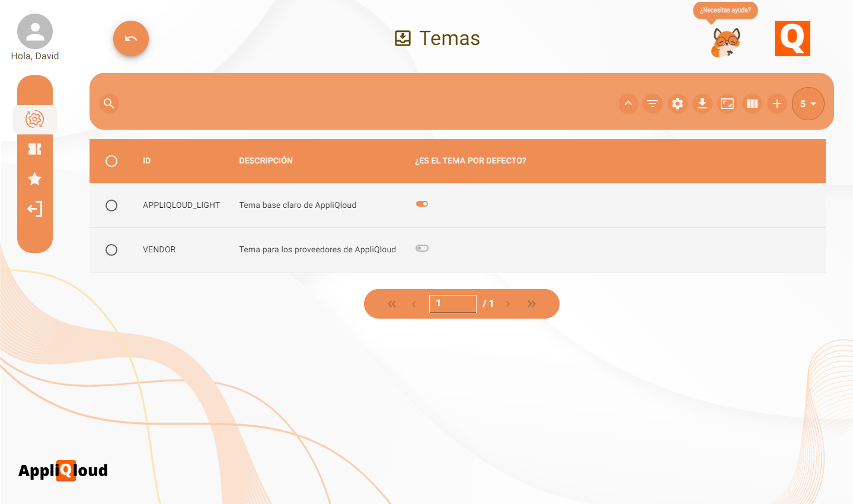Click the logout icon in the sidebar

[34, 208]
